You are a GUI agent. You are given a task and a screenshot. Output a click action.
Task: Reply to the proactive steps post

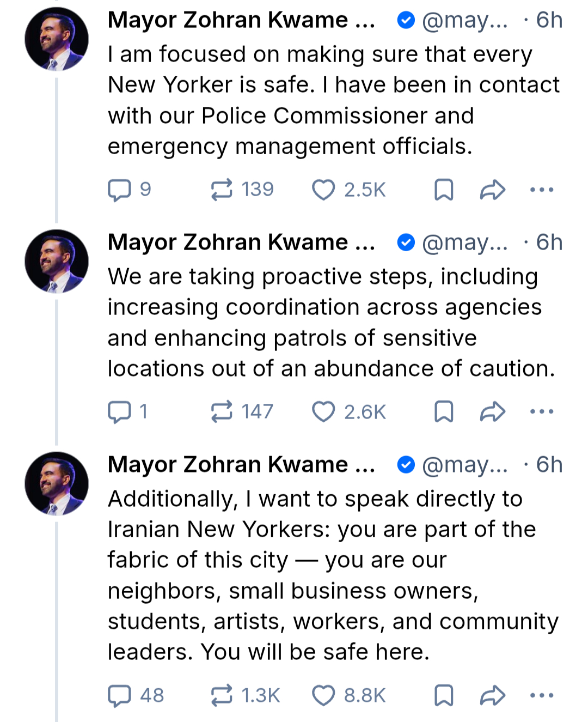119,412
